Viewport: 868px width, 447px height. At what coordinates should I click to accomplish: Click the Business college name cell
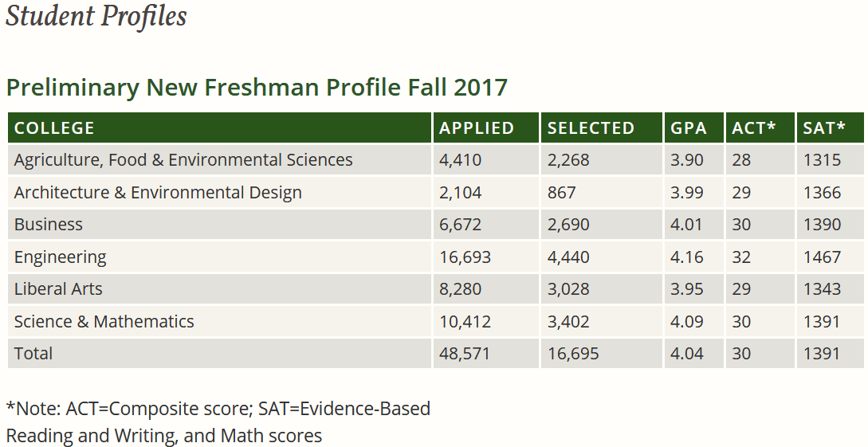(49, 225)
